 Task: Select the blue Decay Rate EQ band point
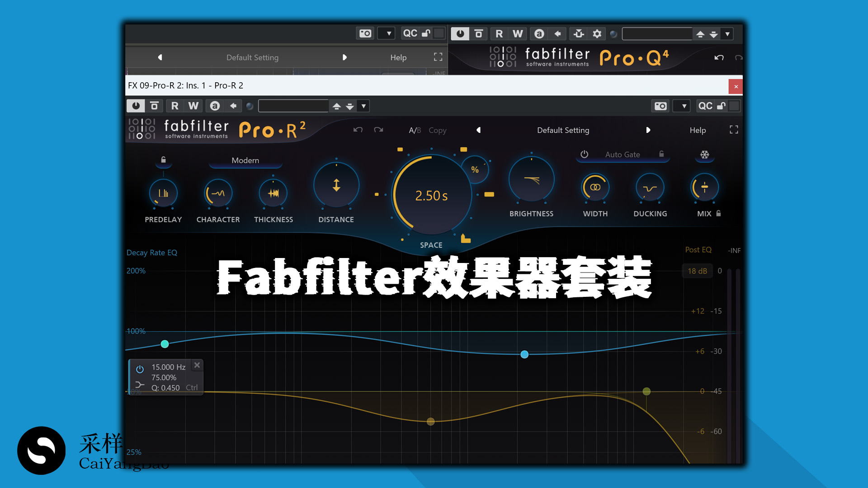(x=524, y=354)
